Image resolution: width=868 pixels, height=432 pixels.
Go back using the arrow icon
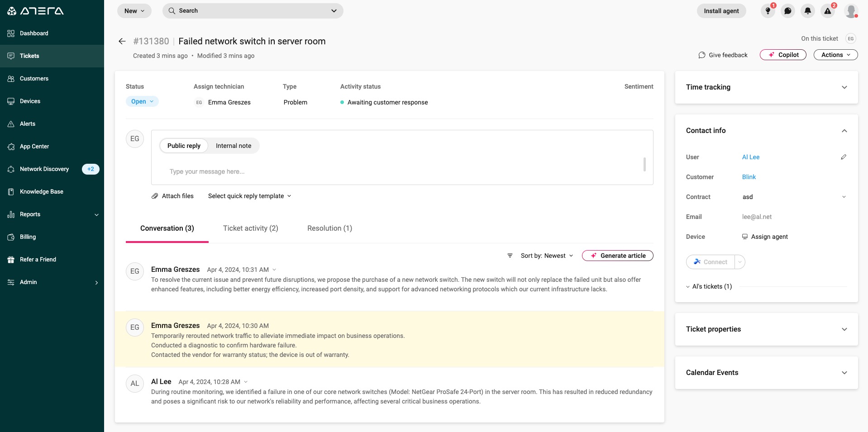(x=122, y=41)
